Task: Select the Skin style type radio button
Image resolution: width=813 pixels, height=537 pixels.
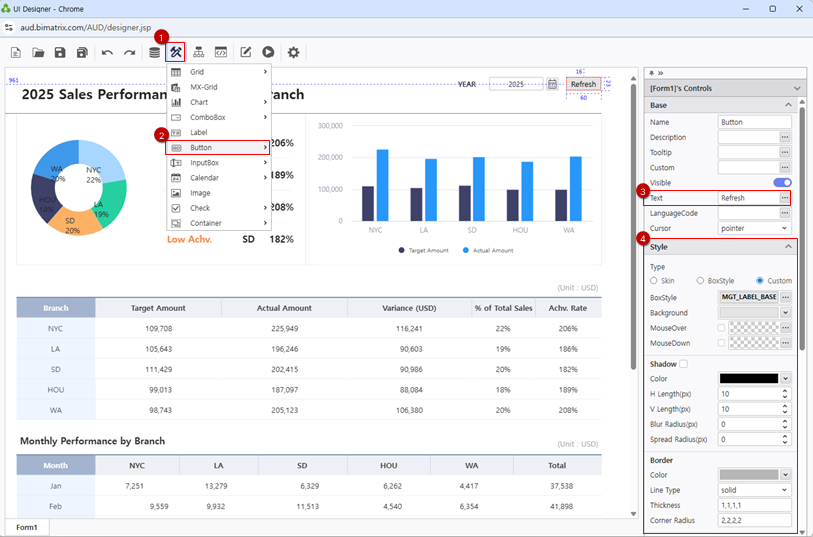Action: (x=654, y=281)
